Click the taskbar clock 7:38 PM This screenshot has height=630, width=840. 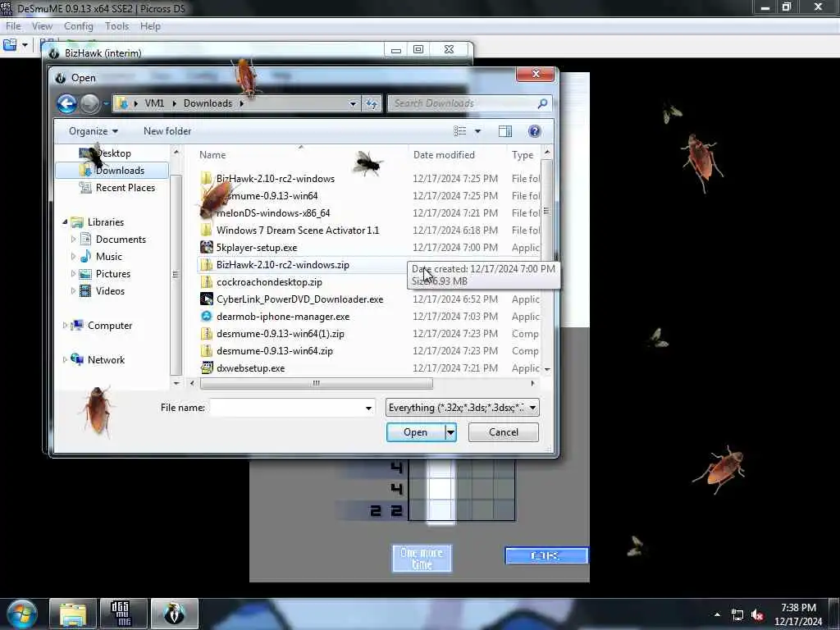[x=798, y=608]
